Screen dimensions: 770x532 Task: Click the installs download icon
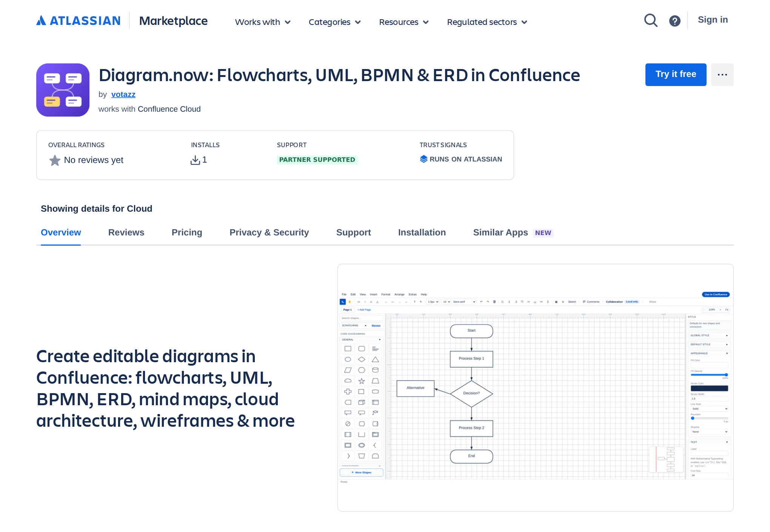point(195,160)
